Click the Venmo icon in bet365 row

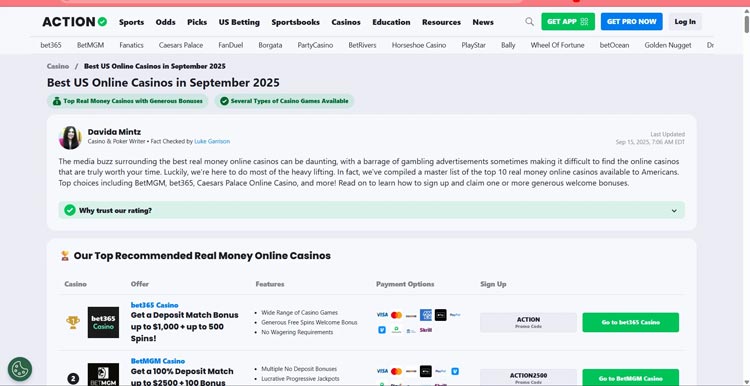point(382,330)
